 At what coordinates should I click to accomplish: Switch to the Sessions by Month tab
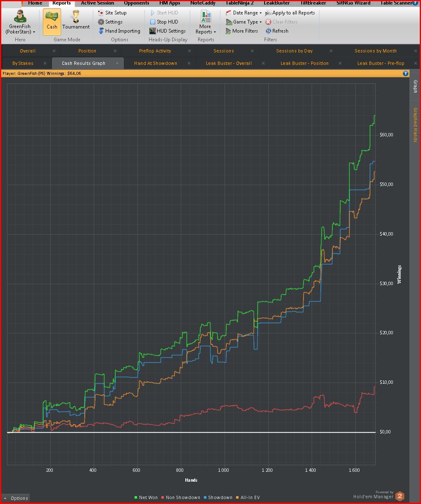(376, 51)
